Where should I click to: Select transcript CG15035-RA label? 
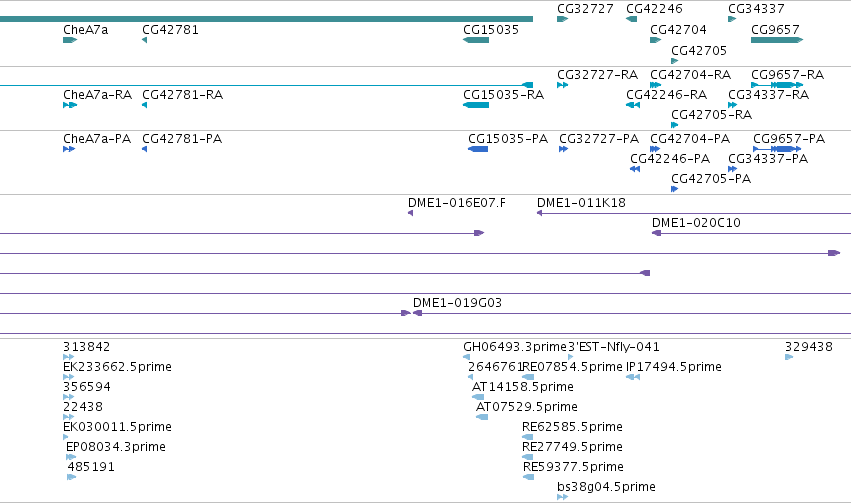click(503, 95)
